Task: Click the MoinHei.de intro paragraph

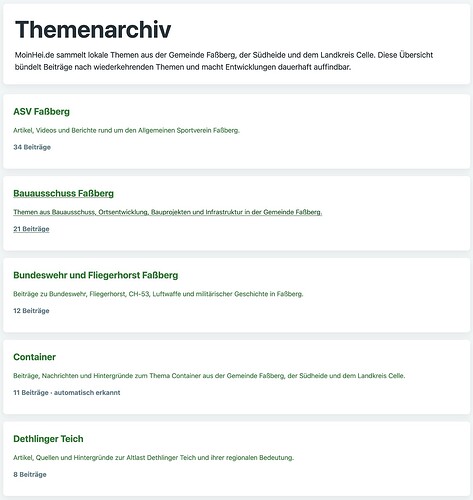Action: tap(224, 61)
